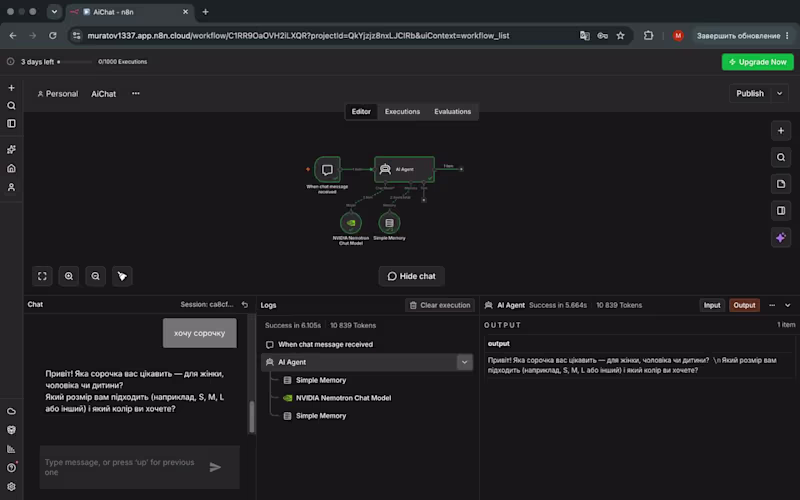
Task: Click the AiChat workflow name
Action: click(104, 94)
